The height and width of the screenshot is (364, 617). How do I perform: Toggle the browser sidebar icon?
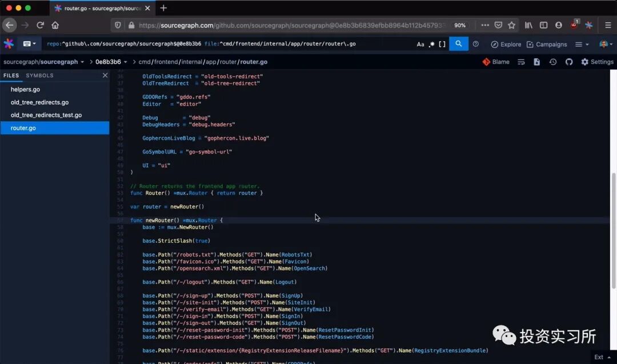(x=543, y=25)
